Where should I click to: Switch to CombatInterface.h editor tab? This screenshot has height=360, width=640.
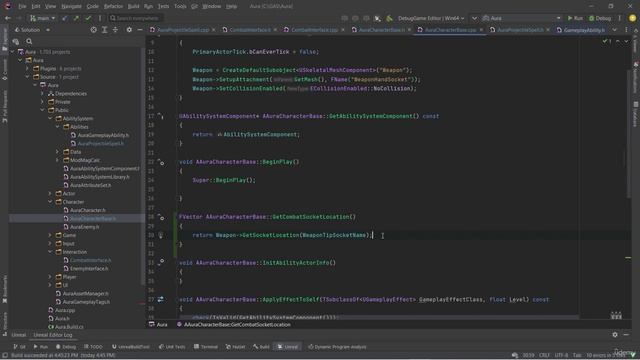(x=249, y=30)
